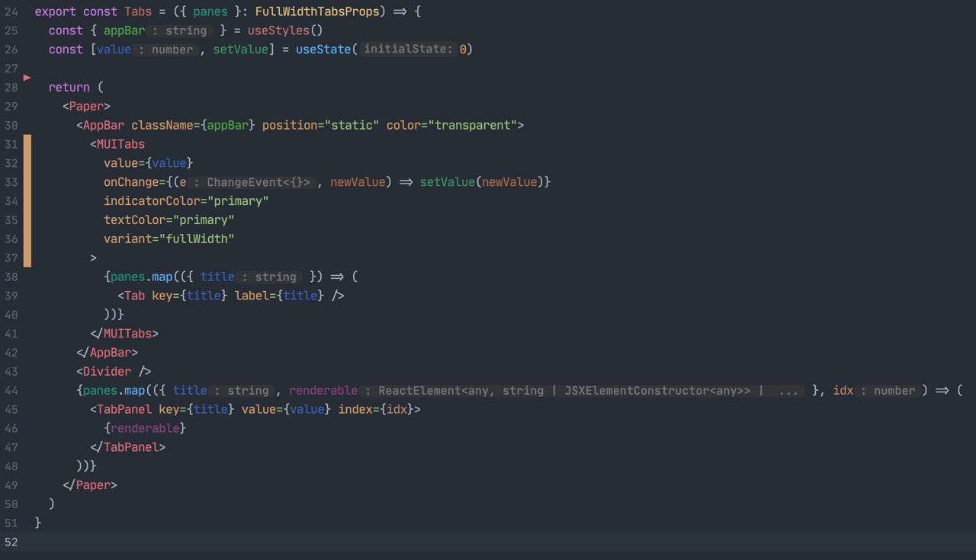The image size is (976, 560).
Task: Click the opening "MUITabs" tag on line 31
Action: (120, 144)
